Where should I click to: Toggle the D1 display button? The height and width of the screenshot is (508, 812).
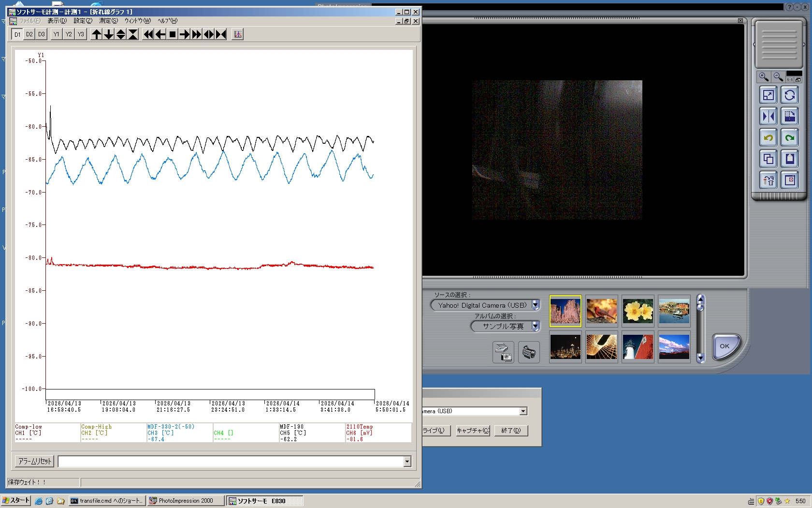click(17, 34)
